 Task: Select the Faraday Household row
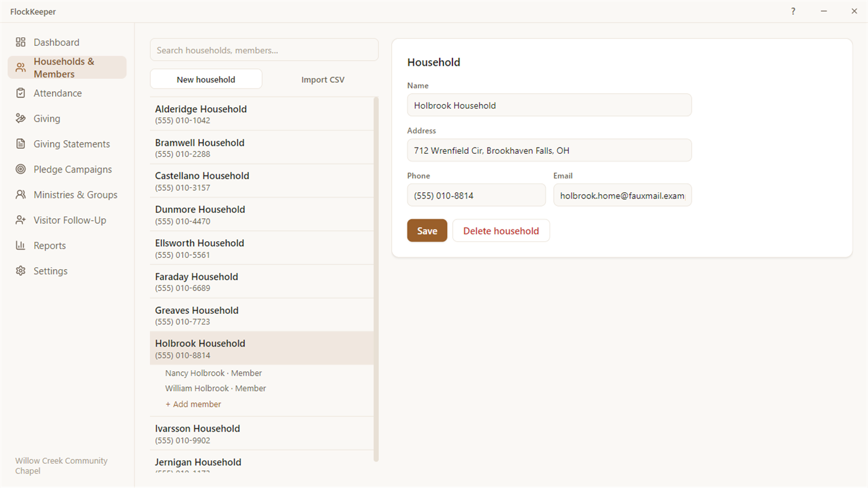262,282
